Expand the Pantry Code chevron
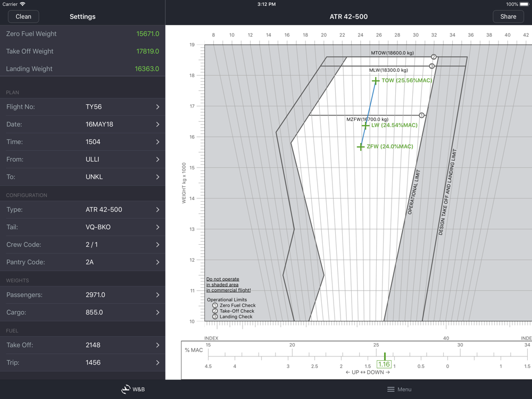 point(158,262)
